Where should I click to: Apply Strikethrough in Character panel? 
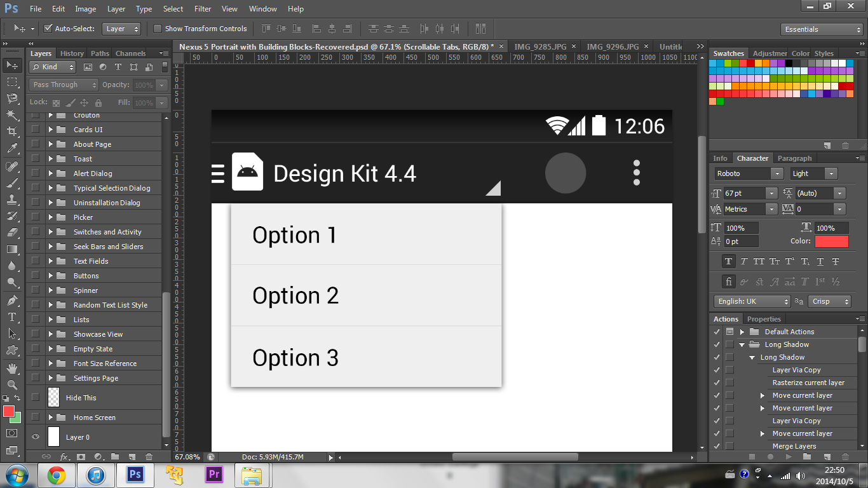[x=836, y=261]
